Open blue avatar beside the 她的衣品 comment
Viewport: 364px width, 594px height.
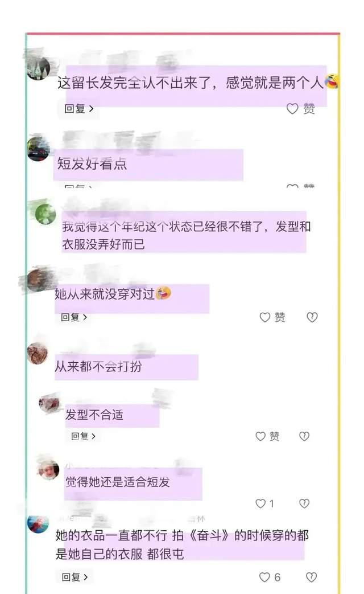[x=38, y=525]
